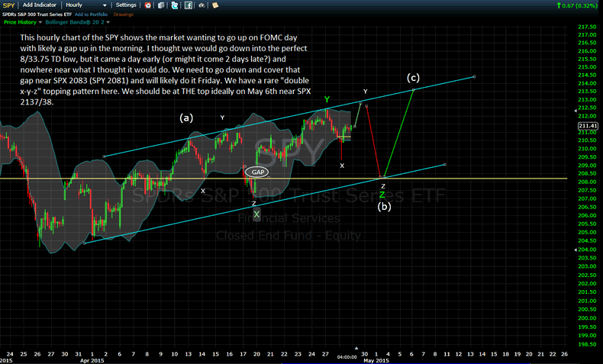Share chart via Twitter bird icon
Viewport: 603px width, 364px height.
coord(175,5)
